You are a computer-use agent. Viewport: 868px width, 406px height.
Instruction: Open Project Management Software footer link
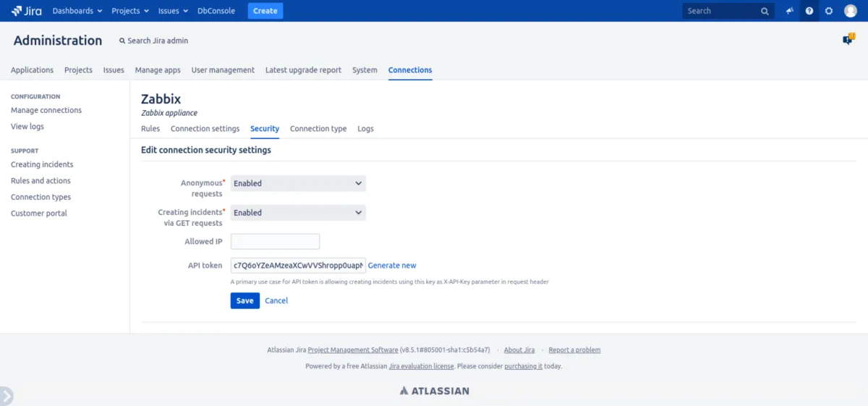pos(353,350)
